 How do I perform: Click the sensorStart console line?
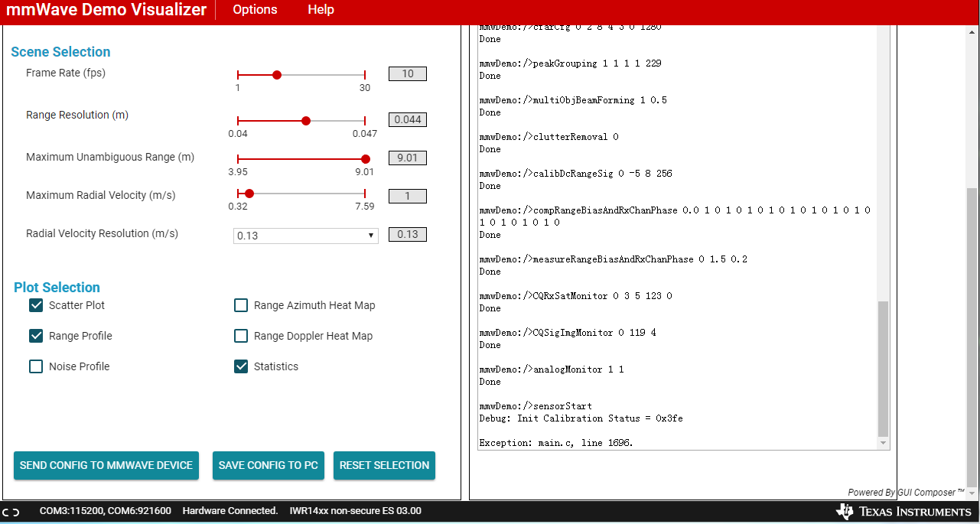coord(536,406)
